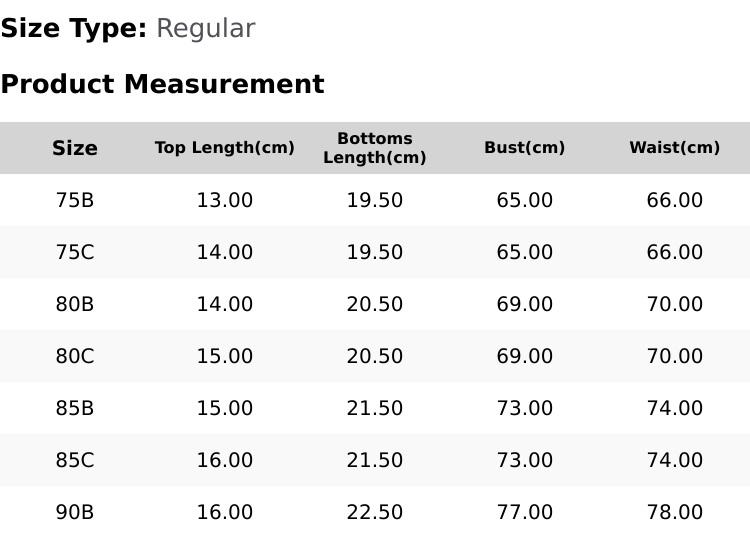This screenshot has height=538, width=750.
Task: Select the 85C size row label
Action: pyautogui.click(x=75, y=461)
